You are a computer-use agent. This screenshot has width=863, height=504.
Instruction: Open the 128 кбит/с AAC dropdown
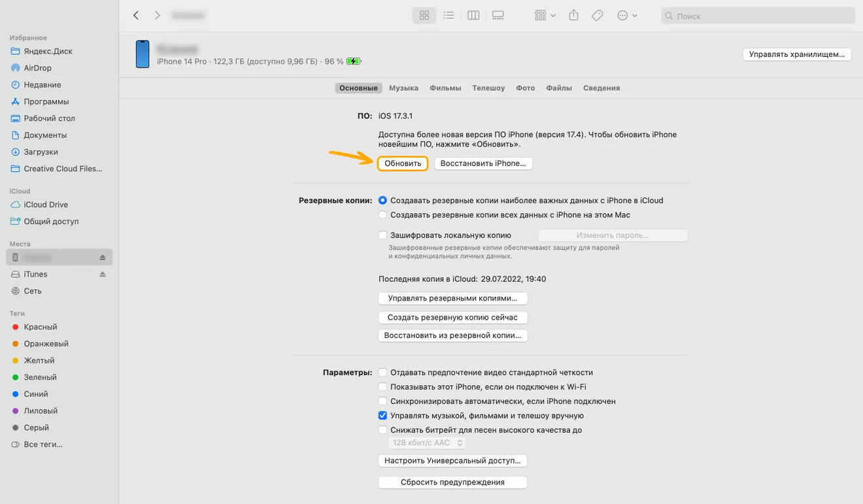(x=428, y=443)
